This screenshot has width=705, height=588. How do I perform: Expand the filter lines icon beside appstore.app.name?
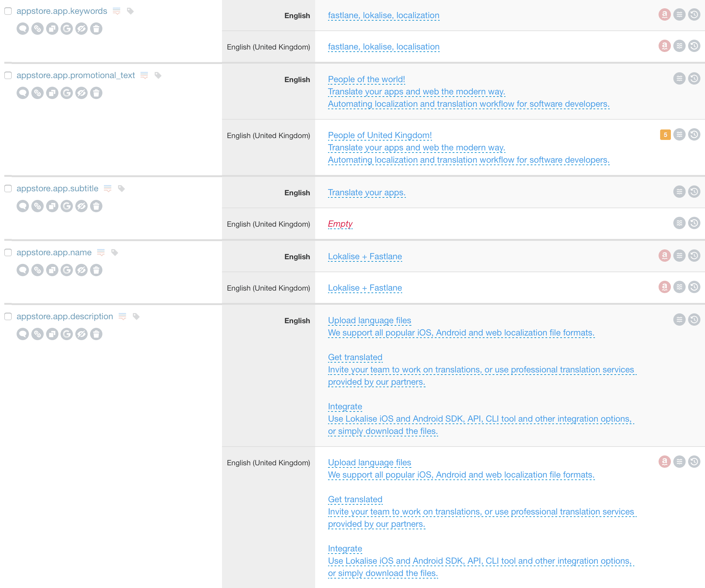pos(101,252)
